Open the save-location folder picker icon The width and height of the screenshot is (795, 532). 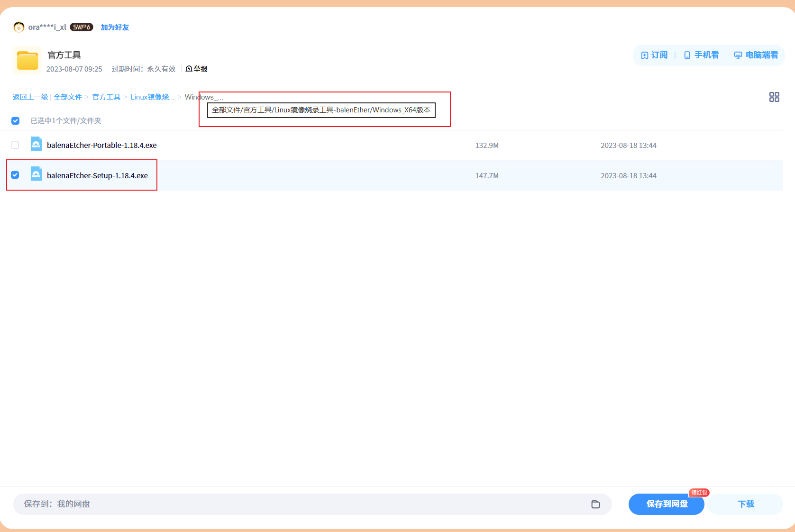596,504
